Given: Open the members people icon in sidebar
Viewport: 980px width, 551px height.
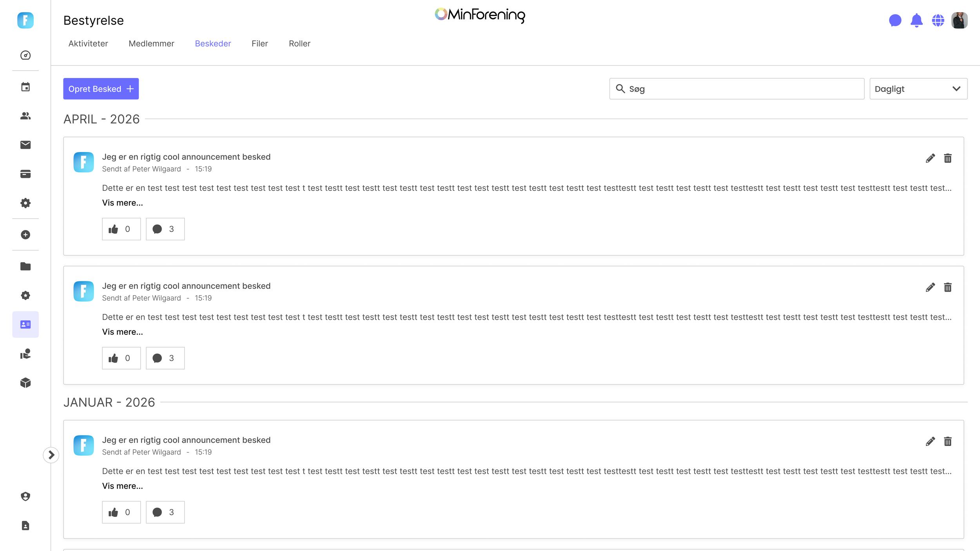Looking at the screenshot, I should 25,116.
